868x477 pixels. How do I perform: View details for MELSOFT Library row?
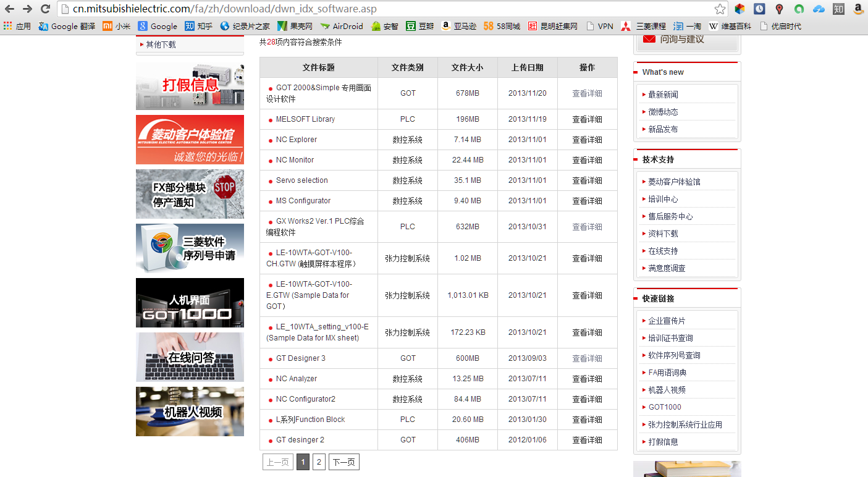[587, 119]
